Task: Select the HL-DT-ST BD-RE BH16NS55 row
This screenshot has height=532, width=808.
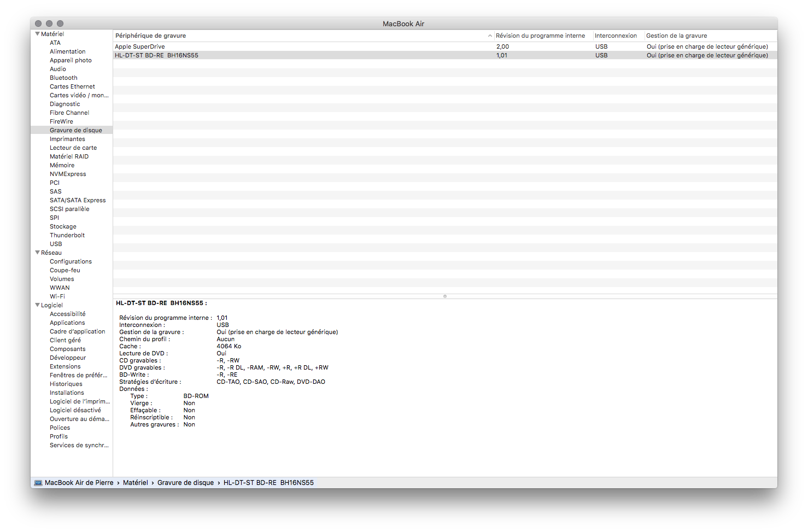Action: click(445, 55)
